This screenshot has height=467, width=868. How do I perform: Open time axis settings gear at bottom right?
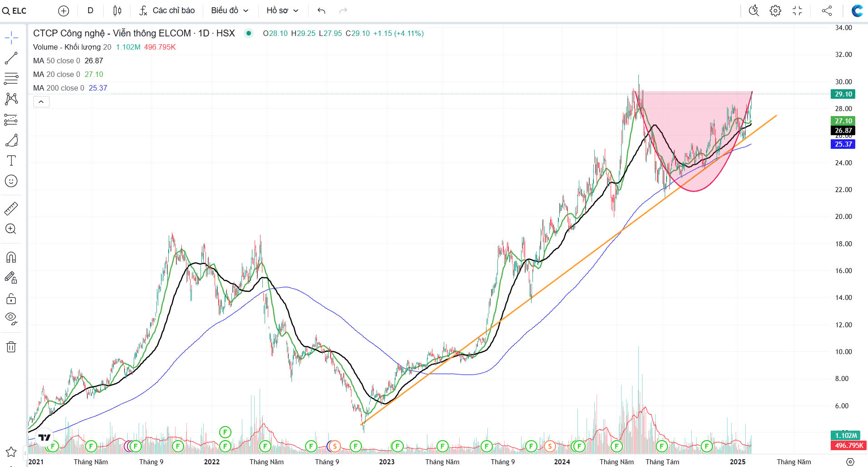tap(850, 462)
